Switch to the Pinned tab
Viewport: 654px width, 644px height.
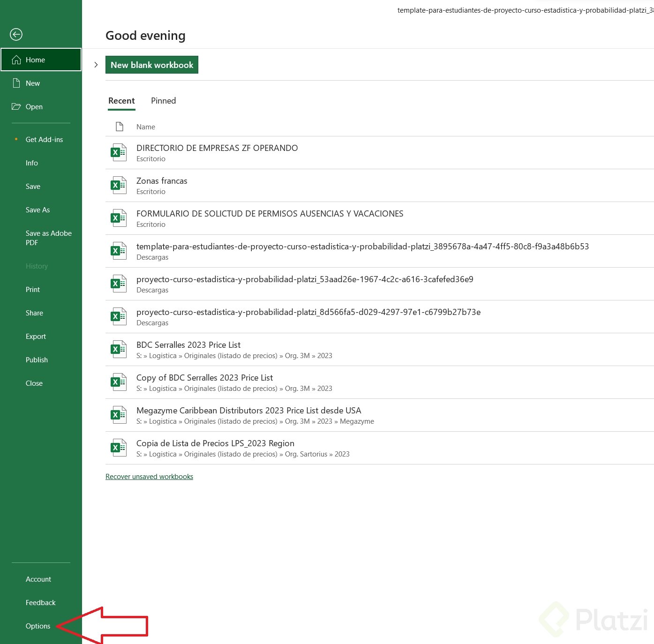(163, 100)
